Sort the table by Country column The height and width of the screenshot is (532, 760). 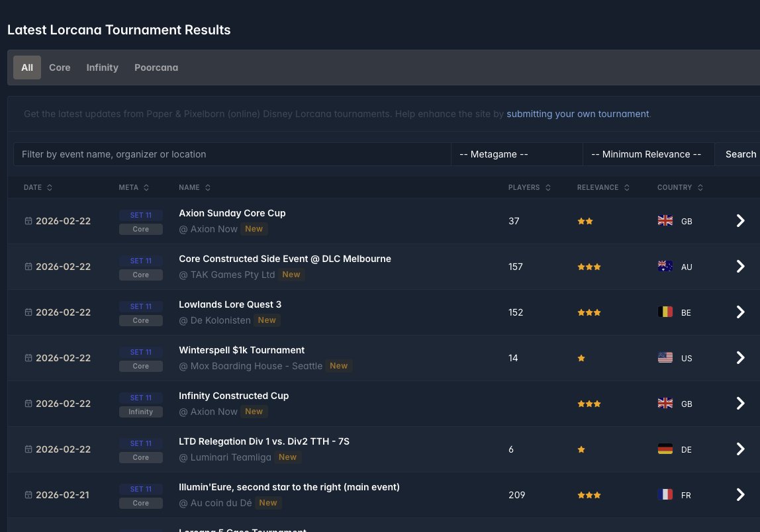tap(680, 187)
